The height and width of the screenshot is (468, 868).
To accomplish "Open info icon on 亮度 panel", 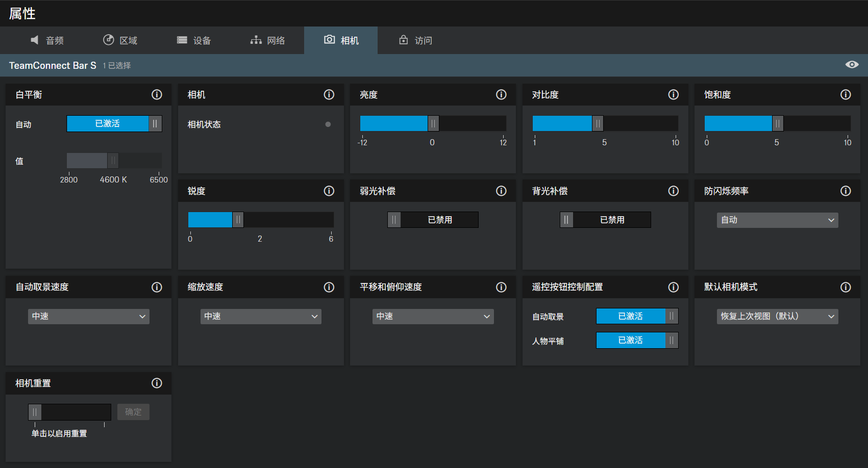I will click(x=501, y=95).
